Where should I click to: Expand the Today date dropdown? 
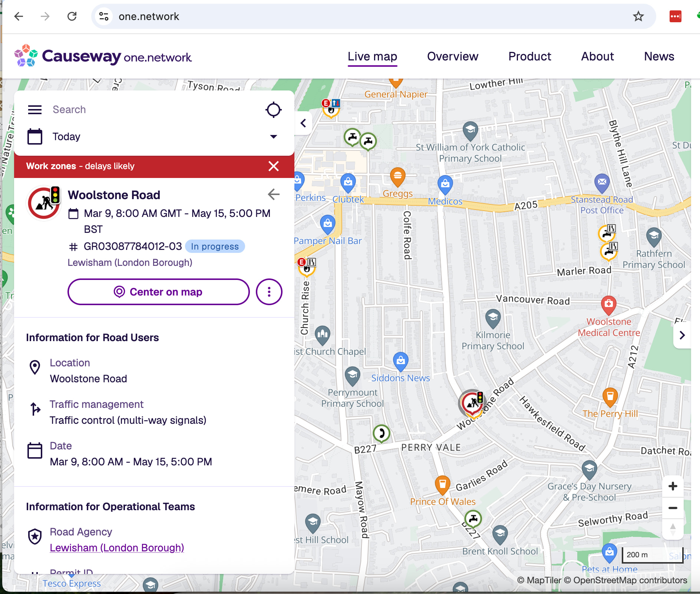[273, 136]
